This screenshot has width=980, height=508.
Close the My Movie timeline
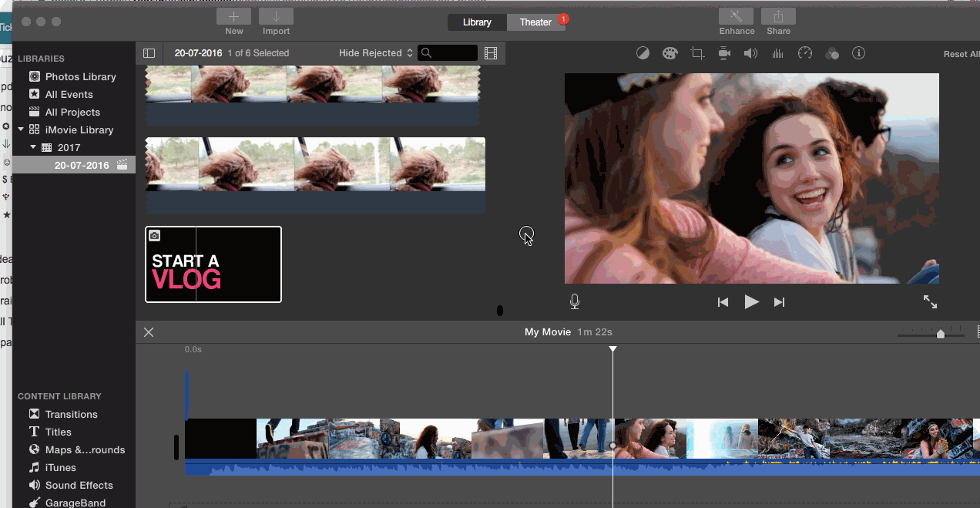tap(149, 332)
